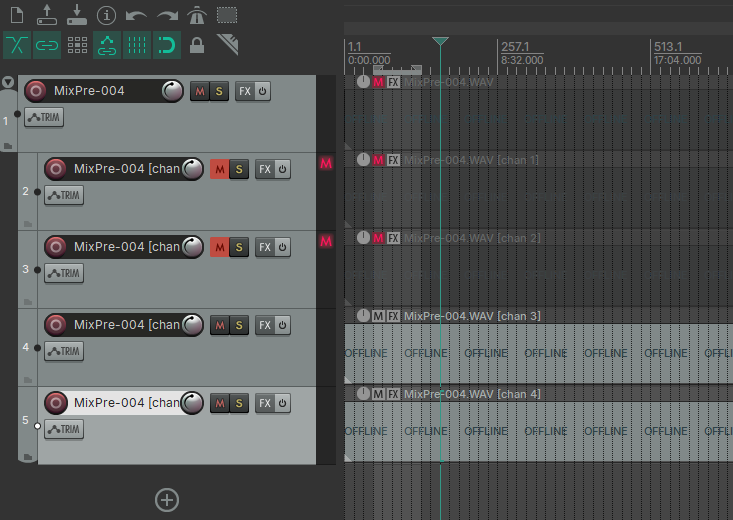Solo track 5

239,403
